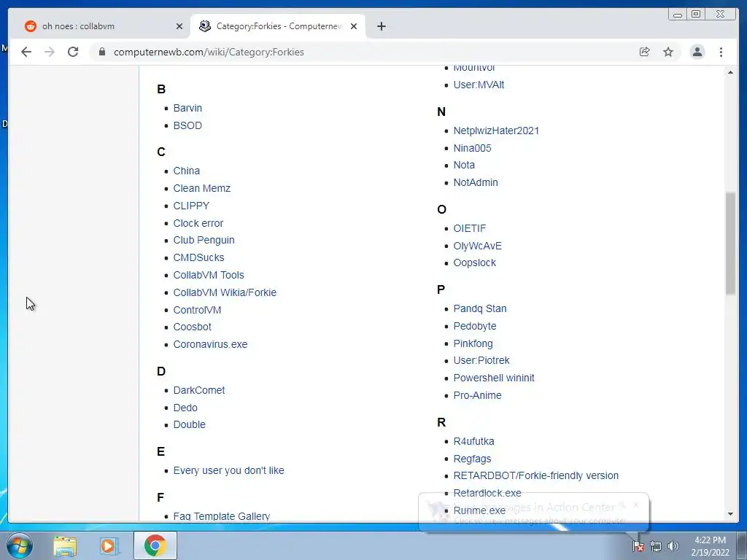The width and height of the screenshot is (747, 560).
Task: Click the site security lock icon
Action: tap(102, 52)
